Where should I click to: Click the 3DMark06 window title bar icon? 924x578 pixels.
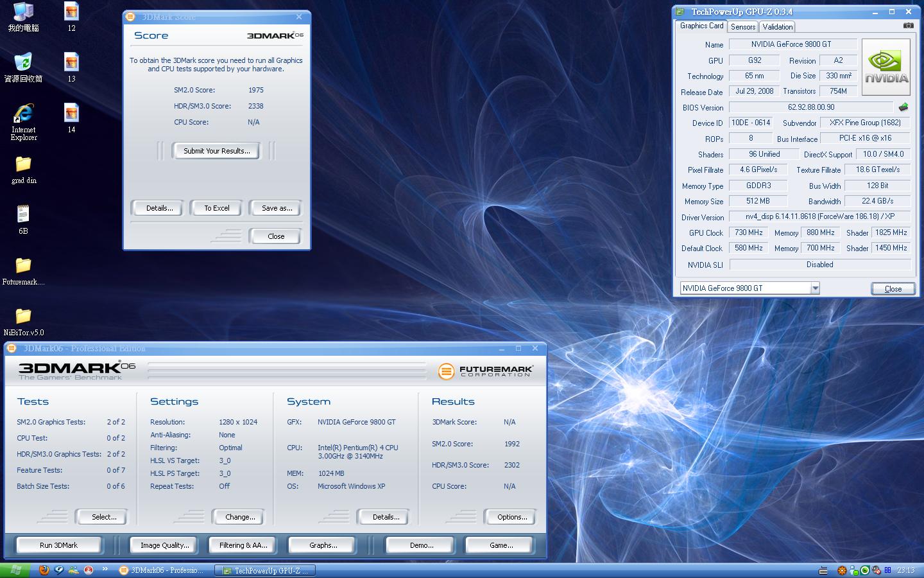click(x=12, y=348)
